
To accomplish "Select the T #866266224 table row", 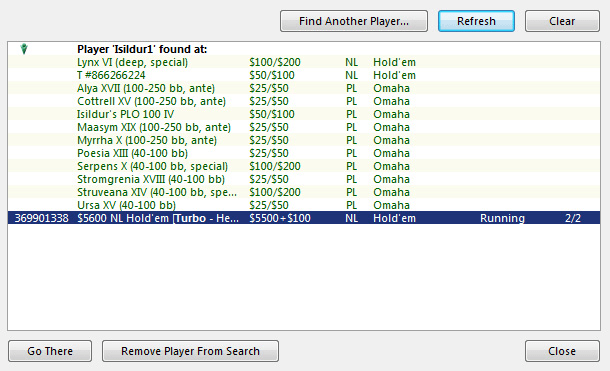I will point(304,75).
